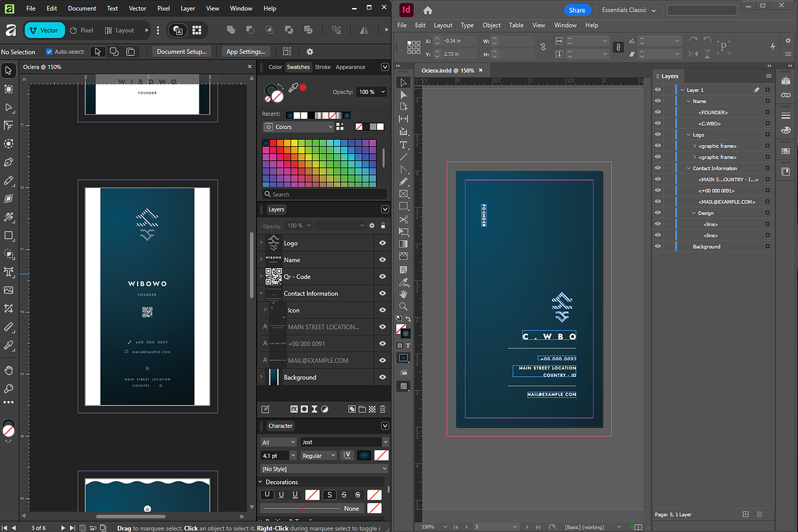Pick the recent red color dot in Swatches
The image size is (798, 532).
[303, 87]
